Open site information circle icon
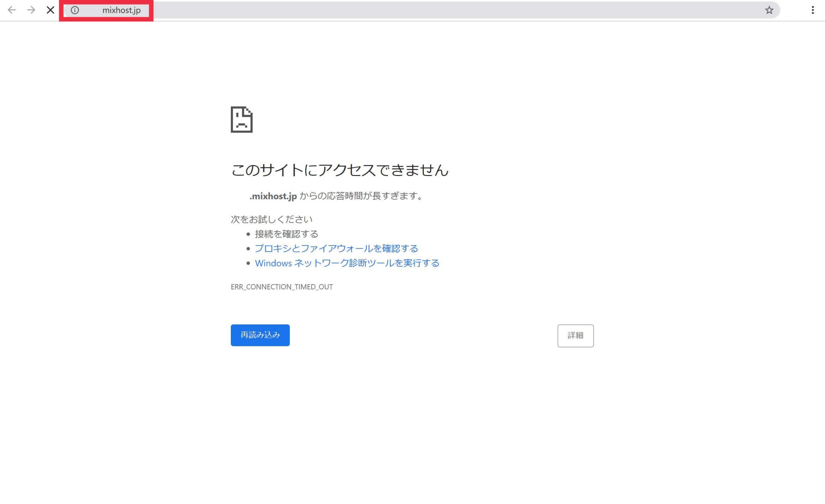This screenshot has height=504, width=825. click(x=75, y=10)
